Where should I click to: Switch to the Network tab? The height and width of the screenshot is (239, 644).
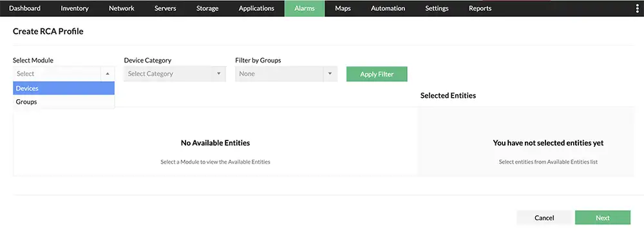(x=122, y=8)
